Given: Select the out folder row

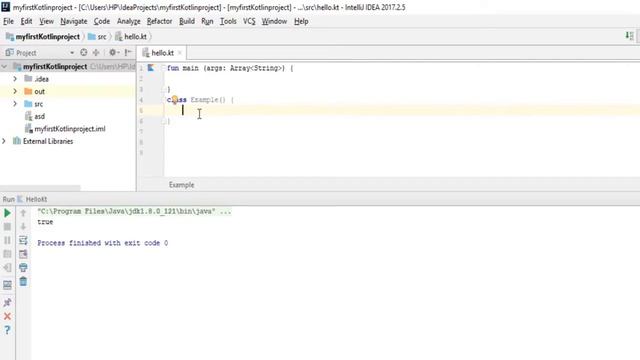Looking at the screenshot, I should click(x=67, y=91).
